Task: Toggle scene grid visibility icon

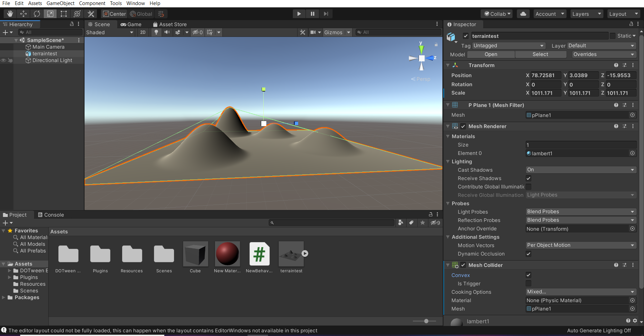Action: [210, 32]
